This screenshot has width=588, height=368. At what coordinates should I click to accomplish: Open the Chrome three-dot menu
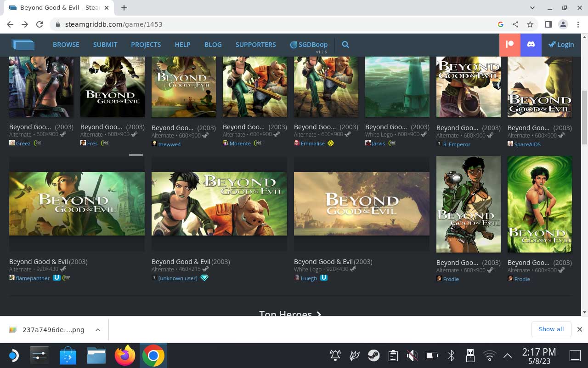click(577, 24)
